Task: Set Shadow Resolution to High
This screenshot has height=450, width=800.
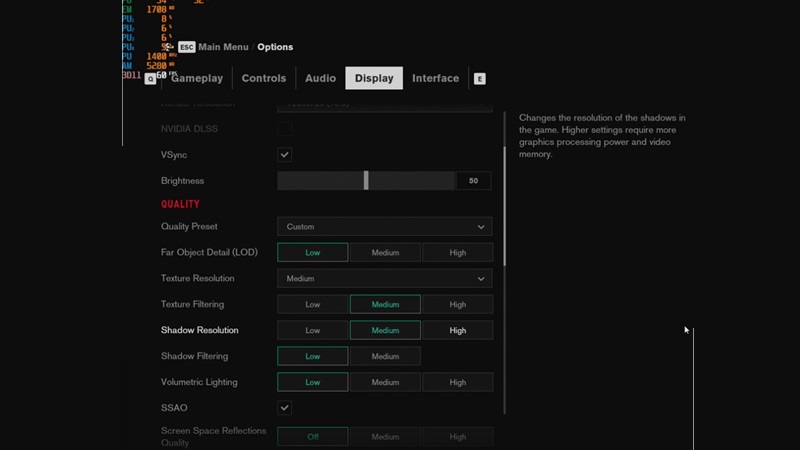Action: tap(457, 330)
